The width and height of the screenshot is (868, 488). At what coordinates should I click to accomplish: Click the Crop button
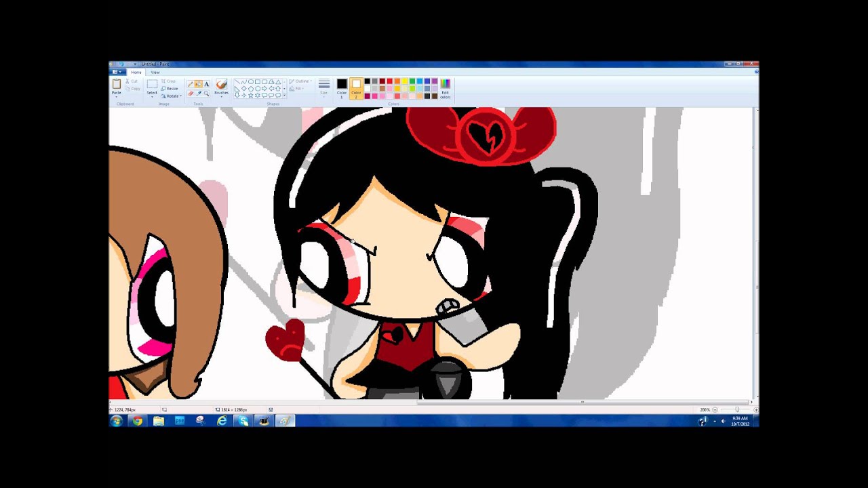tap(168, 81)
